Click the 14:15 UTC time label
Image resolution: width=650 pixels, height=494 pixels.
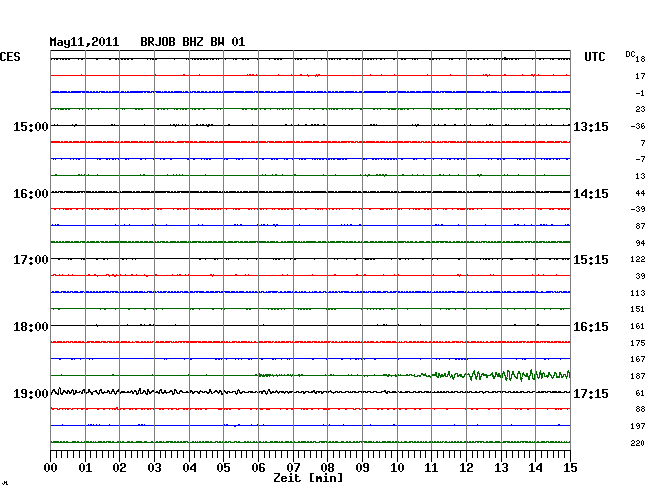tap(591, 194)
